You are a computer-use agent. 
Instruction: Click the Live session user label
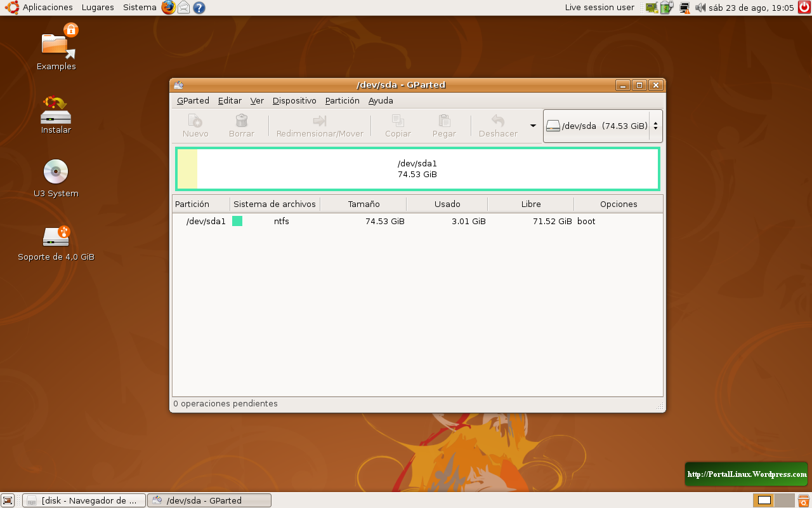[x=599, y=8]
